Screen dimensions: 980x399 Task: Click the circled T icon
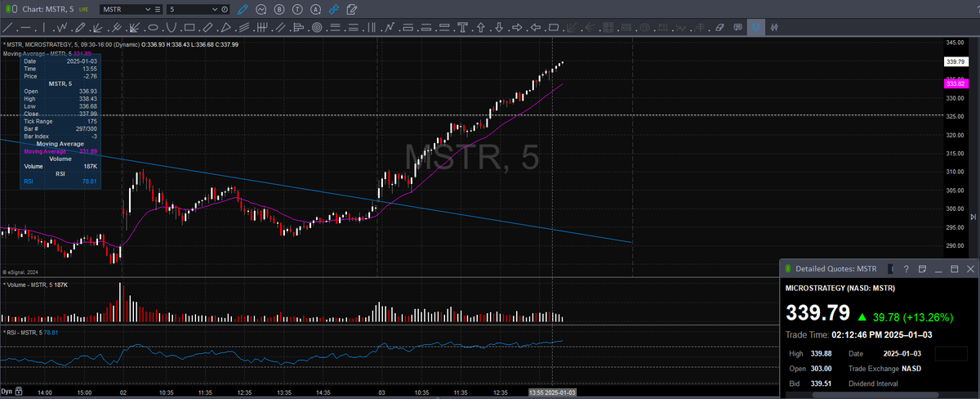[x=297, y=9]
